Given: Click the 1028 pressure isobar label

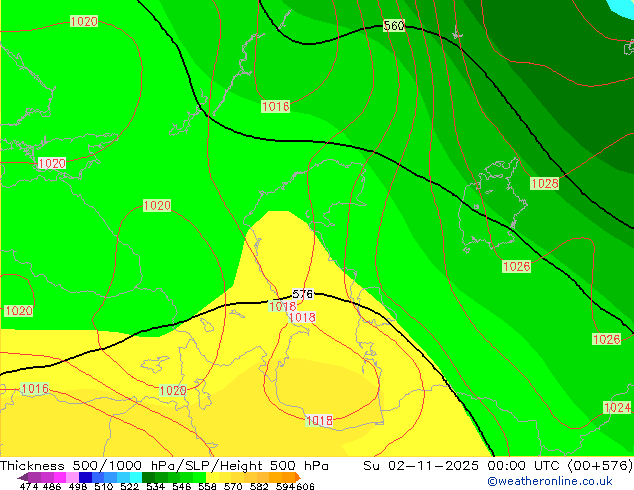Looking at the screenshot, I should [544, 183].
